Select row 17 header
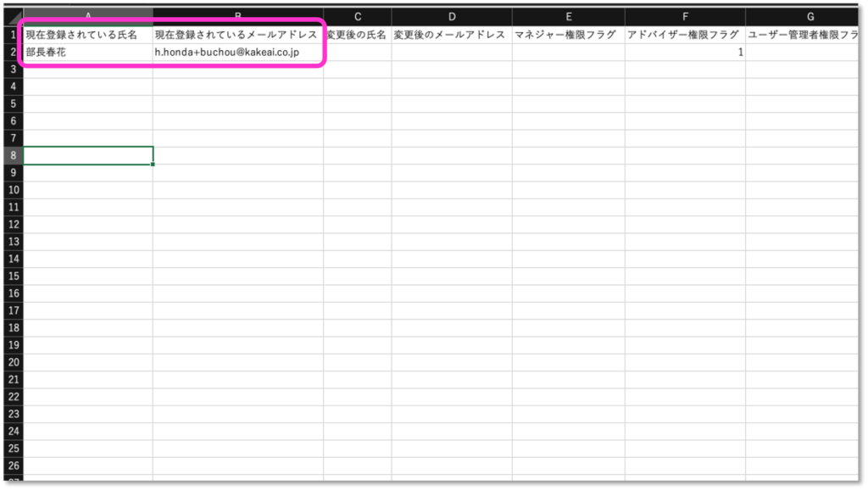 pos(14,310)
